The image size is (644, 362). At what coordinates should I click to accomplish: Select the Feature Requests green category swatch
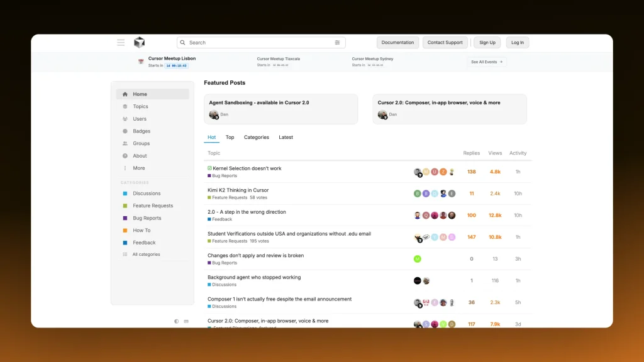(x=125, y=206)
